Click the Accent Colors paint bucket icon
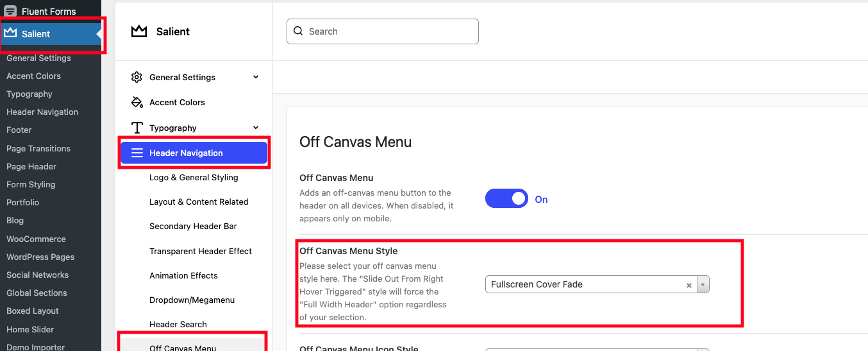 pos(137,102)
